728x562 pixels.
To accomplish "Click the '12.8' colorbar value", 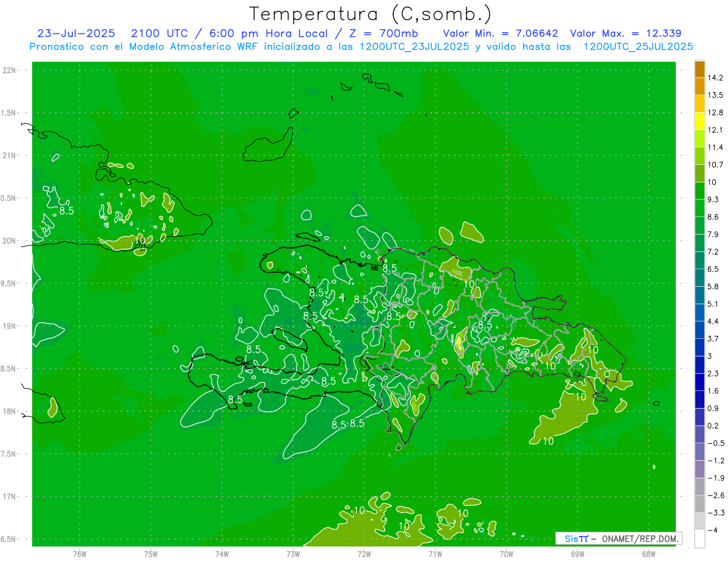I will point(715,113).
